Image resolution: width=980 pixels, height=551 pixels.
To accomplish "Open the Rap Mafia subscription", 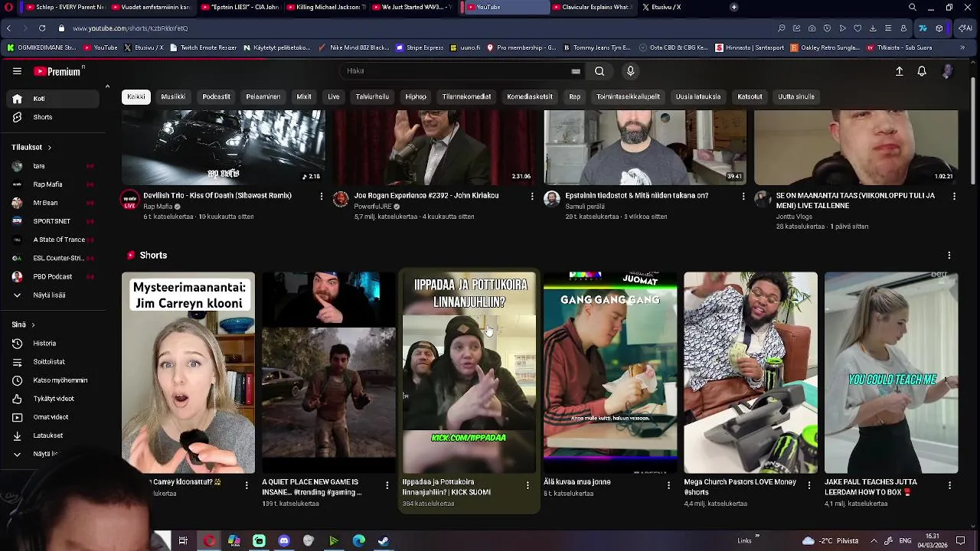I will 53,184.
